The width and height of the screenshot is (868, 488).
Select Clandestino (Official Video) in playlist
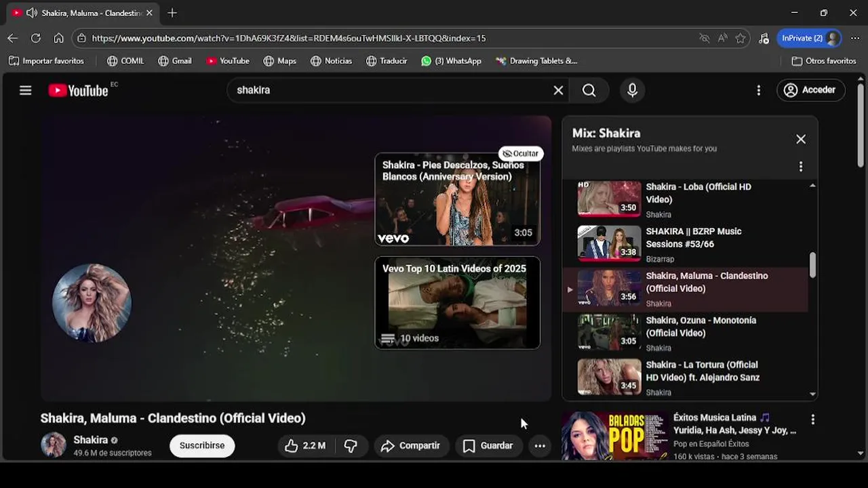point(685,289)
